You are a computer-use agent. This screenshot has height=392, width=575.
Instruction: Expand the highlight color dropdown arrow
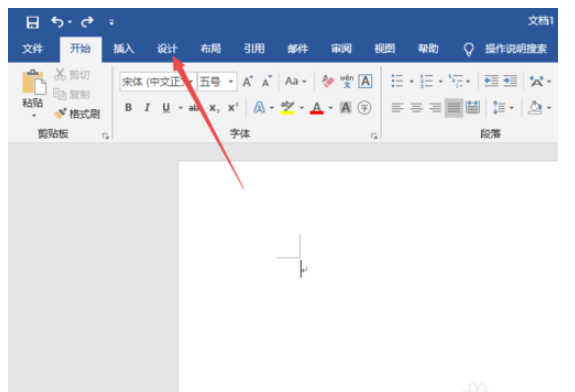tap(301, 108)
